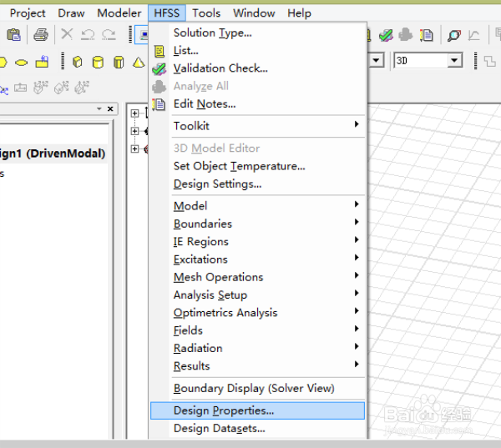Open the Window menu

tap(254, 13)
